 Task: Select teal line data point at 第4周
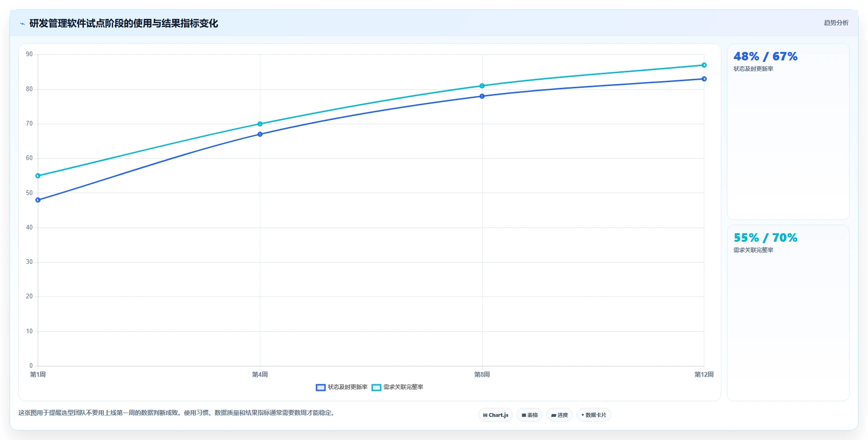tap(260, 124)
